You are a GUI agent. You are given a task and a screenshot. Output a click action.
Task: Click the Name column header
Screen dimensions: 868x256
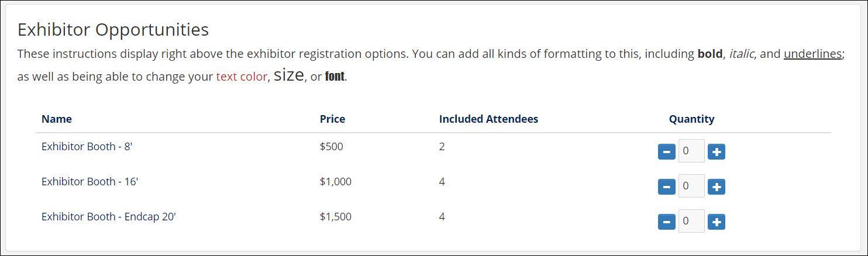coord(57,119)
